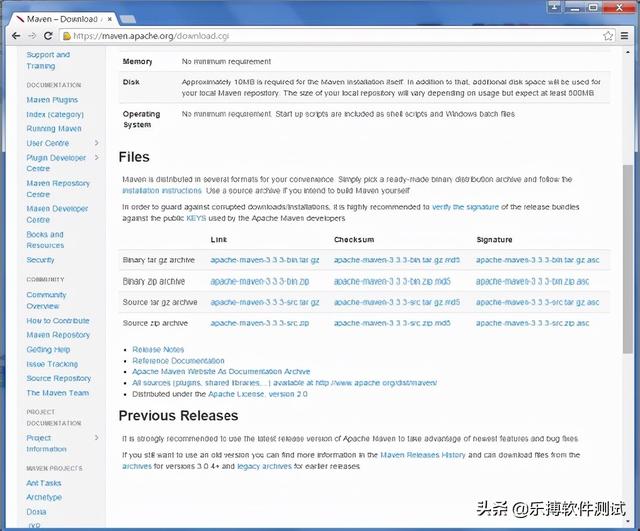Click the scrollbar up arrow
640x531 pixels.
[x=627, y=52]
